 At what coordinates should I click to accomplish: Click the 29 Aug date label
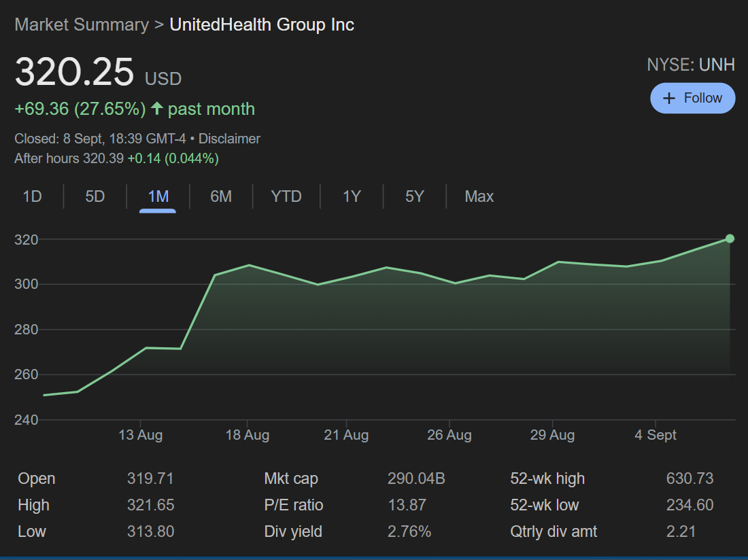(x=552, y=435)
